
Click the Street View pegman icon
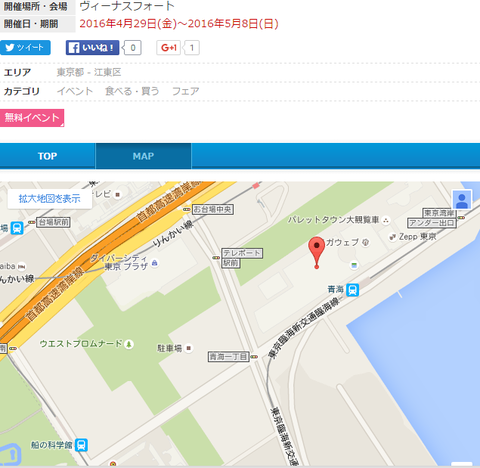tap(462, 200)
